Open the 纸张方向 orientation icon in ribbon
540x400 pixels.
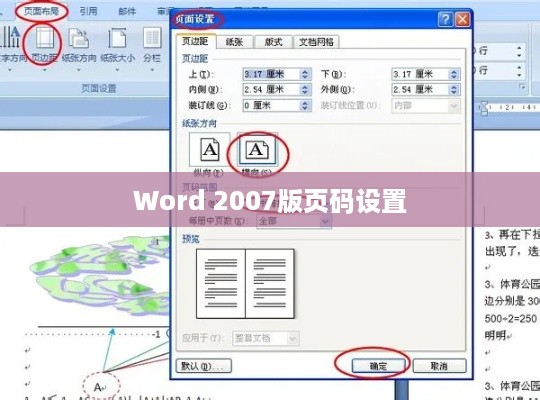coord(79,39)
